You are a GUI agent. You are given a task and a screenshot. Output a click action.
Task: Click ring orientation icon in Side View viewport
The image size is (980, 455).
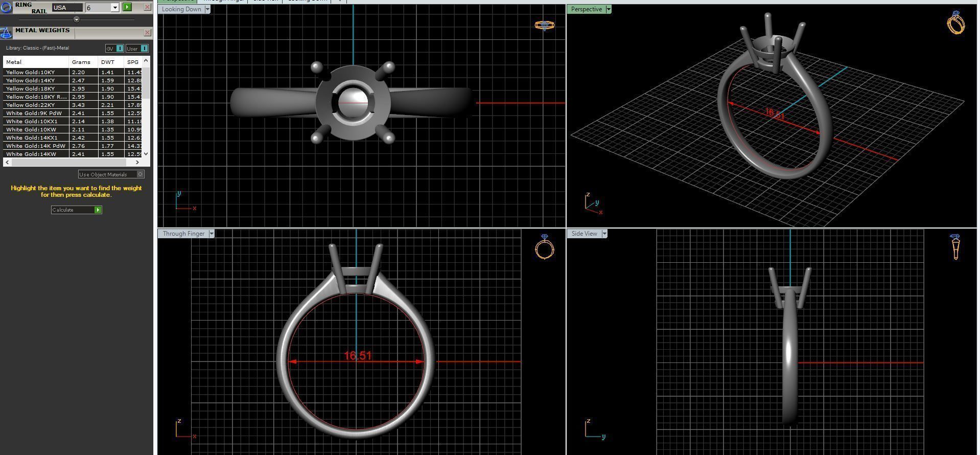[x=955, y=247]
